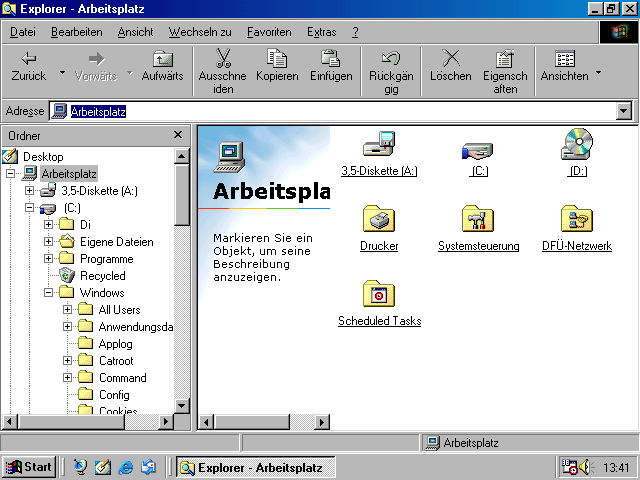Collapse the Windows folder node
This screenshot has height=480, width=640.
48,293
